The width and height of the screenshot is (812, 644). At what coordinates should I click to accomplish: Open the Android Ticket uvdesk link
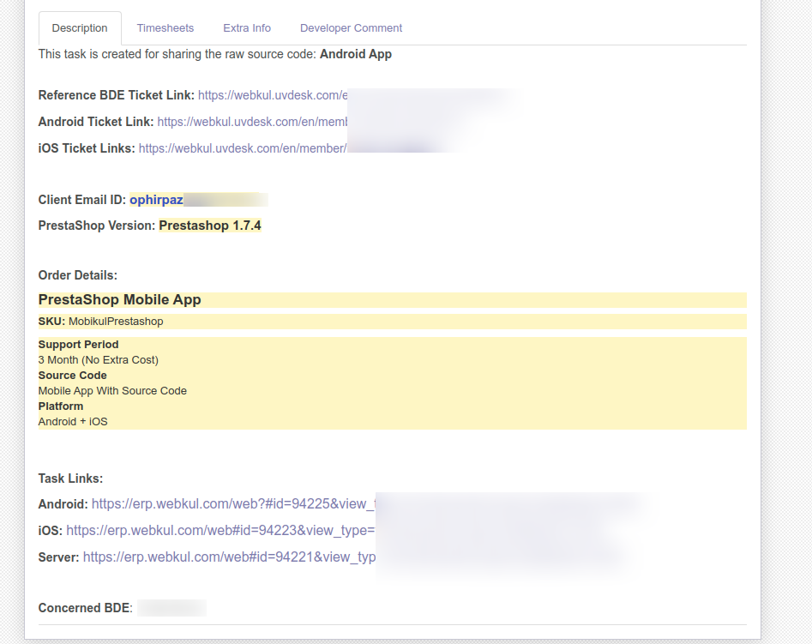coord(253,122)
